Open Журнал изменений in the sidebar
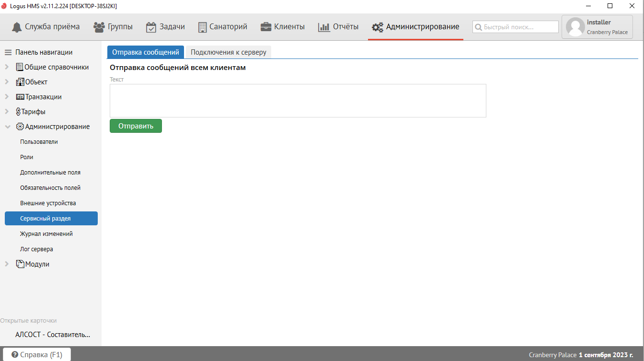Screen dimensions: 644x361 click(46, 234)
